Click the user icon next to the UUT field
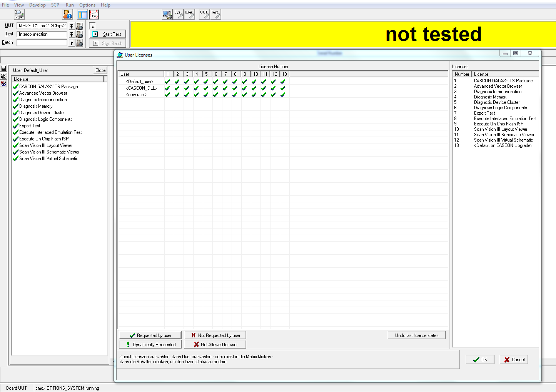 (x=80, y=26)
